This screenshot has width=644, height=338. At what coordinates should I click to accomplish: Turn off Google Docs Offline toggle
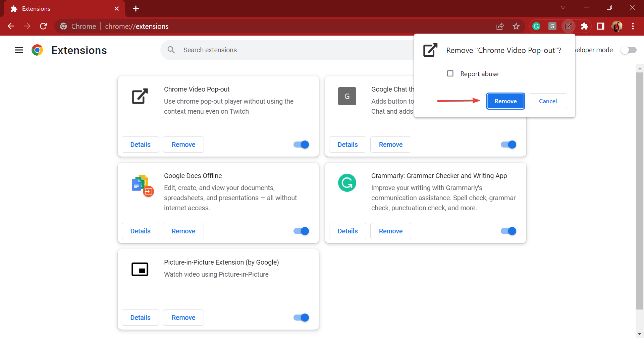[301, 231]
